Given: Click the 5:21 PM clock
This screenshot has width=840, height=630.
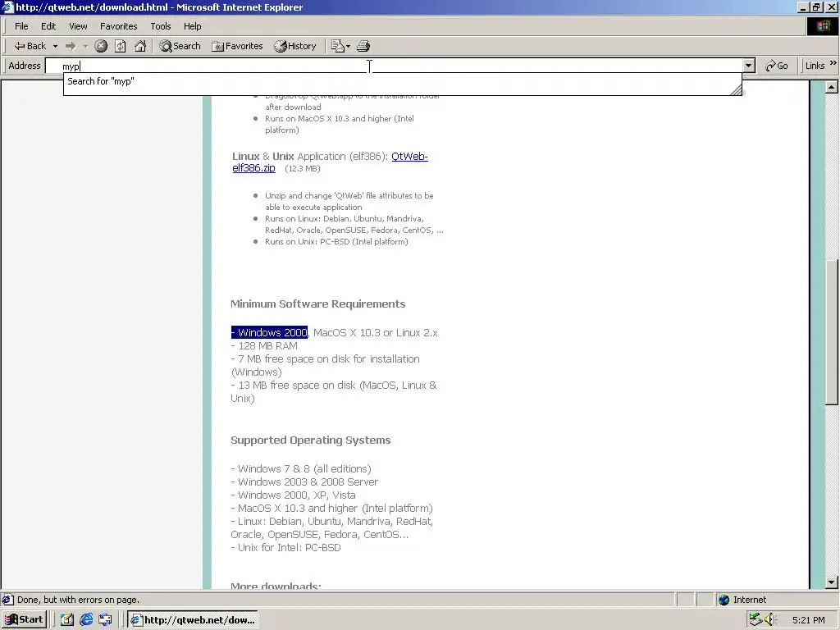Looking at the screenshot, I should tap(808, 620).
